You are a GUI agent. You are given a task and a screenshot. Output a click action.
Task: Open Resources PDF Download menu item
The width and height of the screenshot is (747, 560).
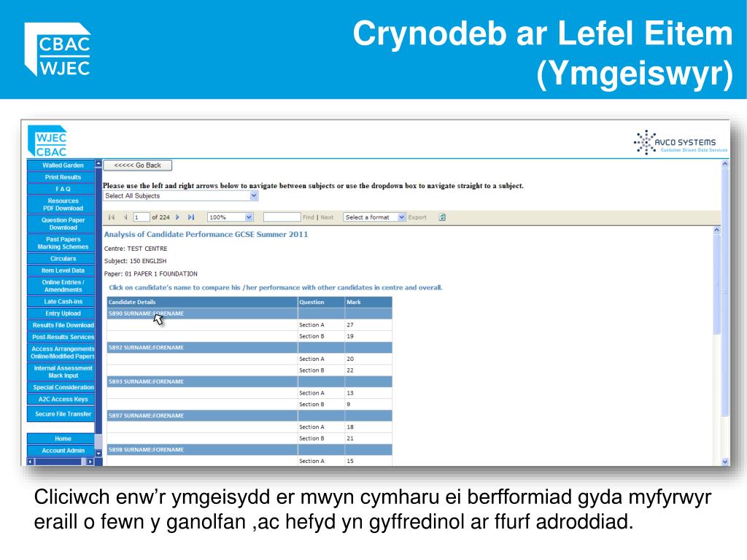click(63, 205)
